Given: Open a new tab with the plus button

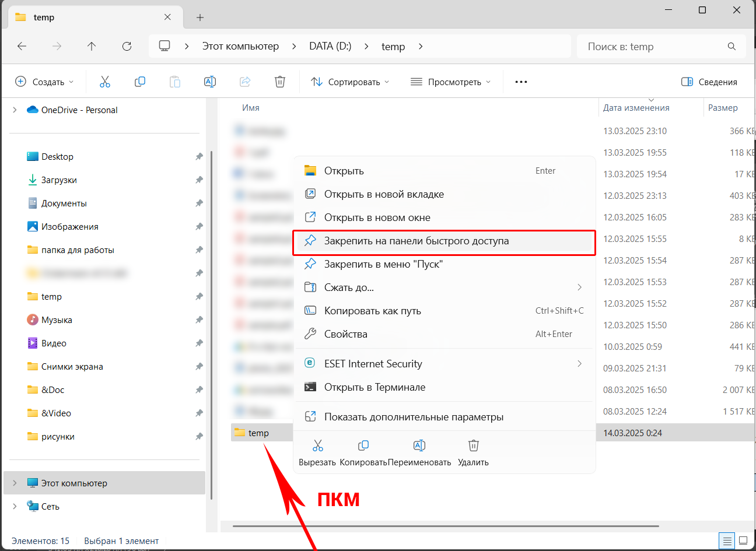Looking at the screenshot, I should coord(200,17).
